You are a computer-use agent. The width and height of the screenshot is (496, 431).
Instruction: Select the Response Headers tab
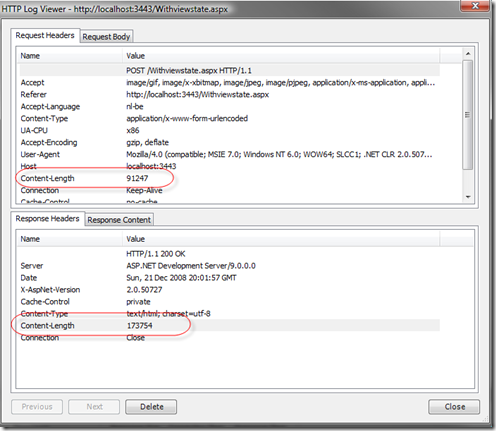(47, 219)
